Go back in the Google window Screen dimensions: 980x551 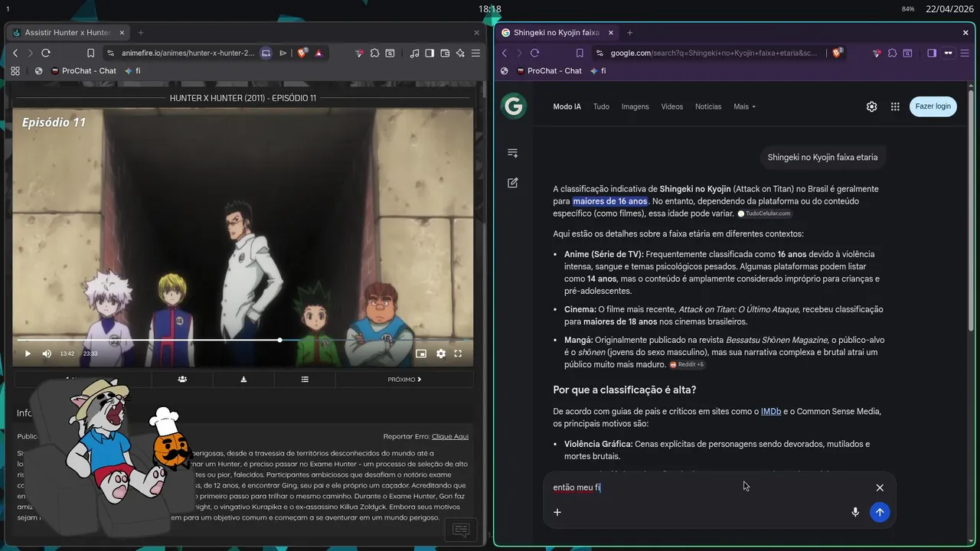click(x=504, y=53)
